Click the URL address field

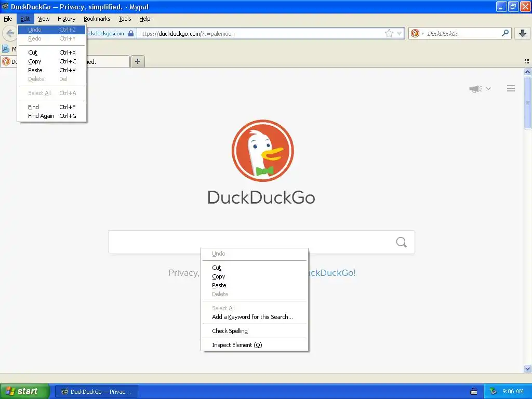click(261, 33)
